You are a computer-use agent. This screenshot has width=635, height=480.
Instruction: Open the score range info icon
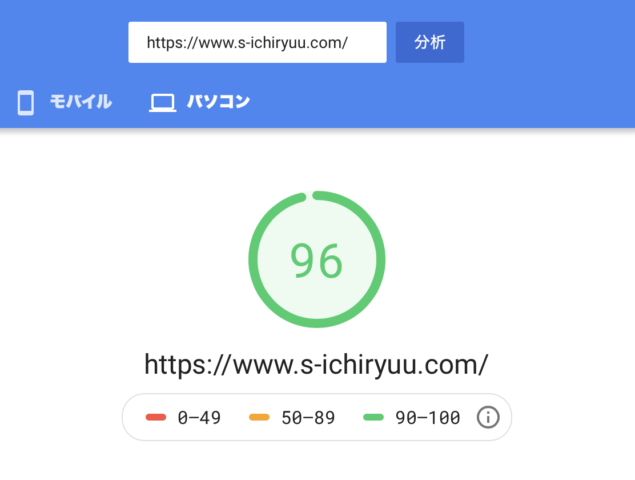click(x=487, y=417)
